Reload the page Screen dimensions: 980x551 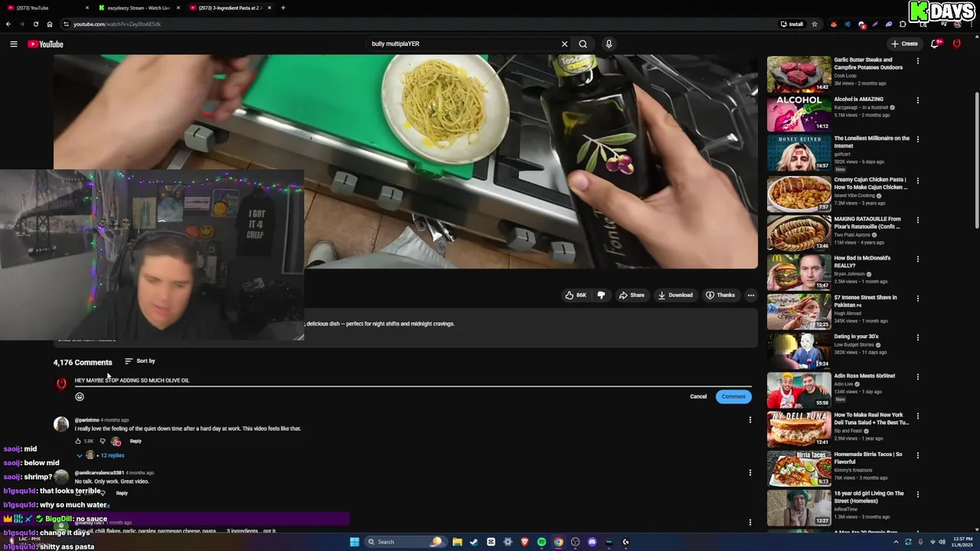[x=36, y=24]
